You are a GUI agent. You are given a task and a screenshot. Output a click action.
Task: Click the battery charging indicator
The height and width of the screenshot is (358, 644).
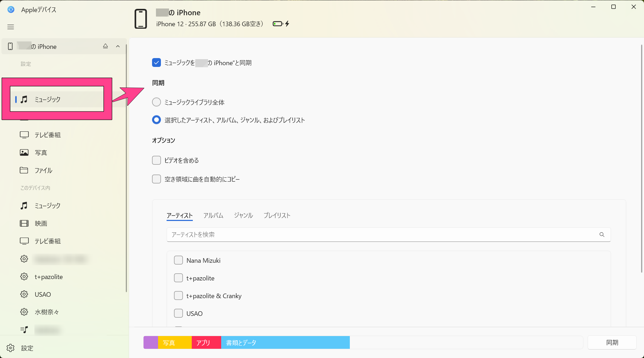coord(281,24)
